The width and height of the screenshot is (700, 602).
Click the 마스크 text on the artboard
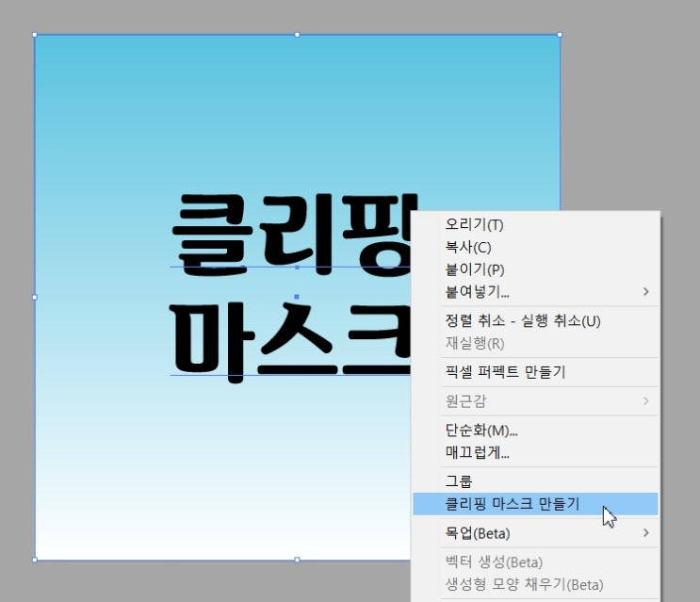[291, 342]
